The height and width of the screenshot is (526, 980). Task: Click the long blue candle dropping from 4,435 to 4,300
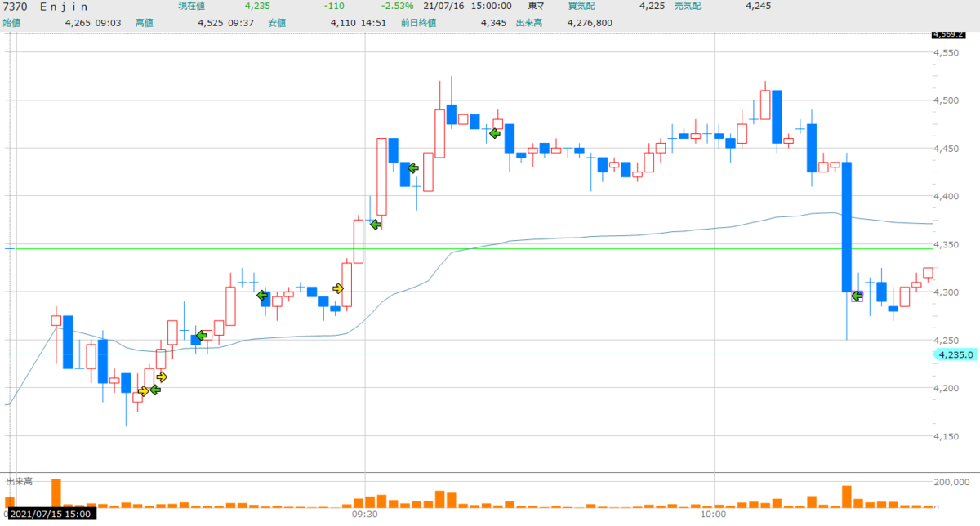click(847, 227)
